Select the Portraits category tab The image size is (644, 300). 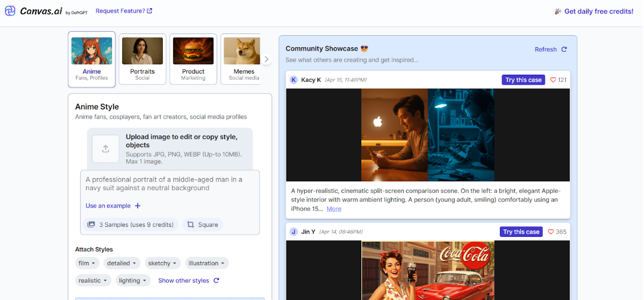[x=142, y=59]
